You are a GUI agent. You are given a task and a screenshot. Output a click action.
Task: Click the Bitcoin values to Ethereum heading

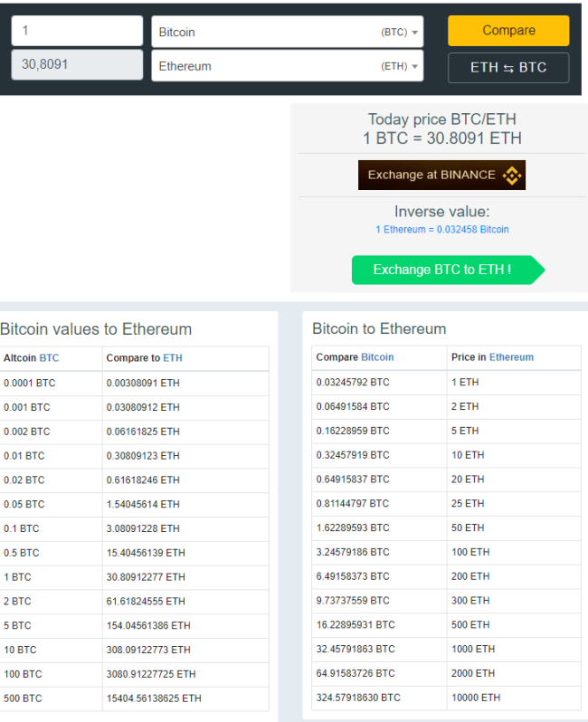click(x=96, y=329)
